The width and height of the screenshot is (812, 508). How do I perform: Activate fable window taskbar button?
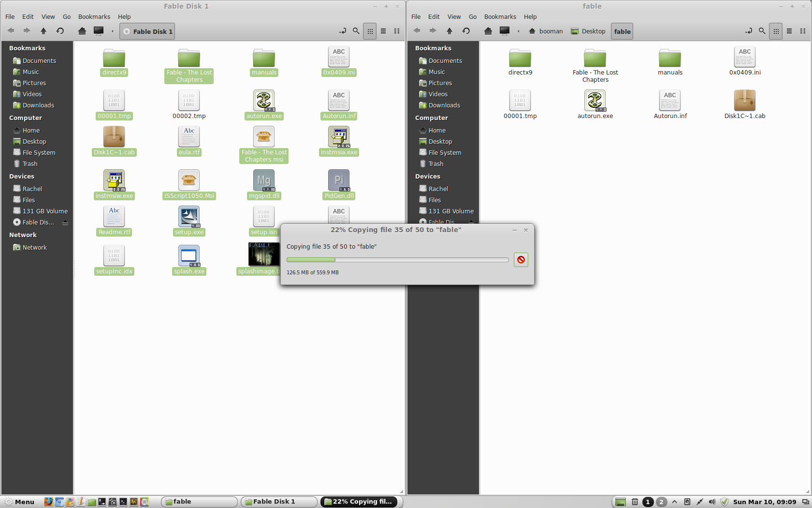200,502
